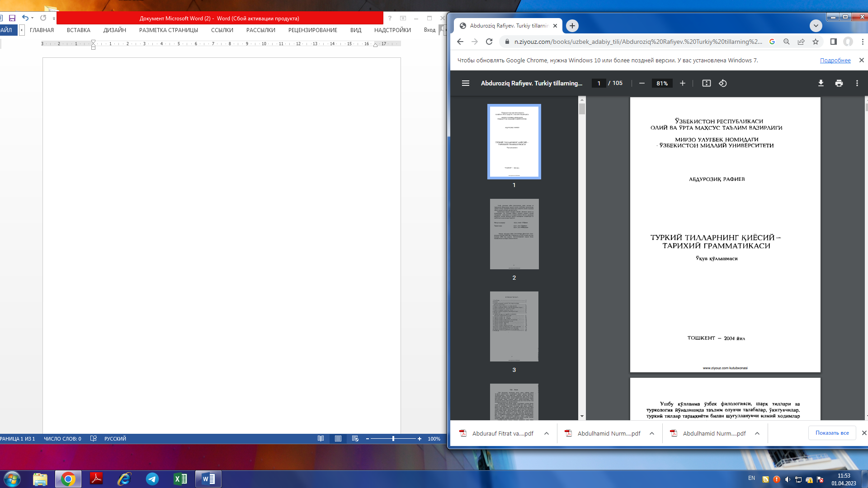Select Chrome tab Abduroziq Rafiyev
The height and width of the screenshot is (488, 868).
pyautogui.click(x=508, y=26)
